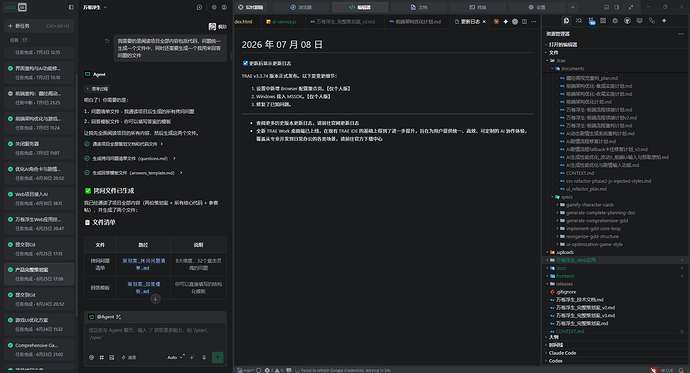Image resolution: width=690 pixels, height=373 pixels.
Task: Click the undo arrow beside user message
Action: tap(106, 41)
